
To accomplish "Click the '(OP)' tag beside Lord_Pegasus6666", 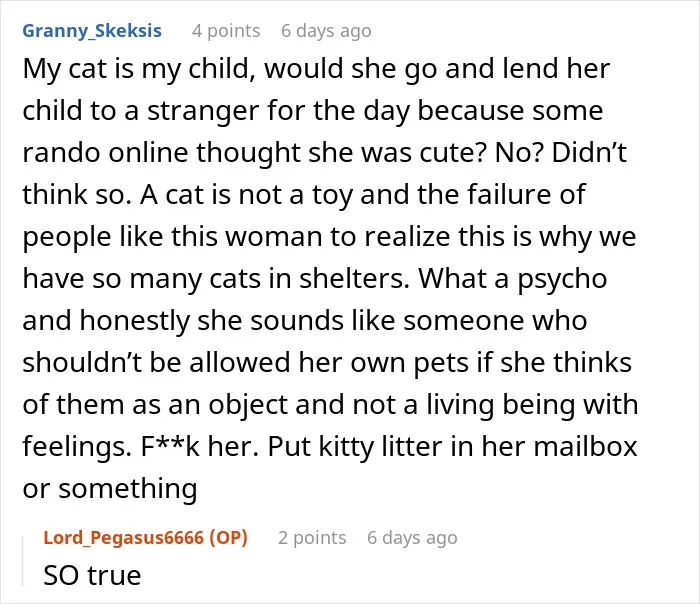I will click(229, 537).
